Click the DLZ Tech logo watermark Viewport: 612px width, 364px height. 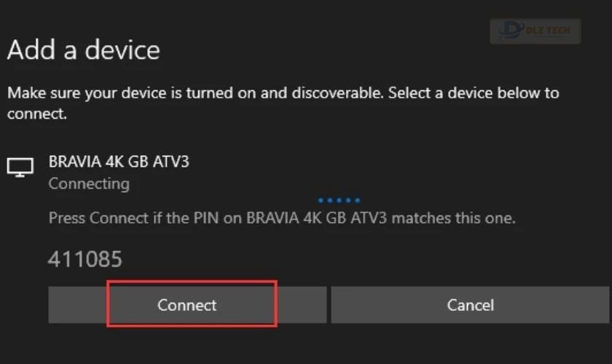click(535, 31)
